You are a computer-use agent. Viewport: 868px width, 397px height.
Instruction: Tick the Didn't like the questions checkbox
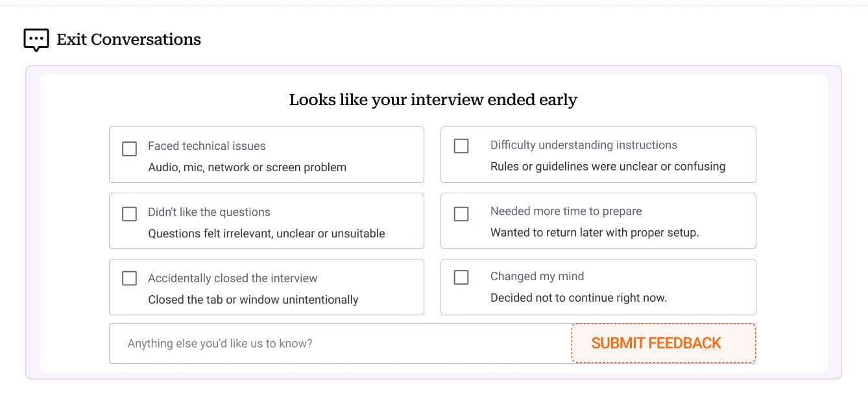pos(129,213)
